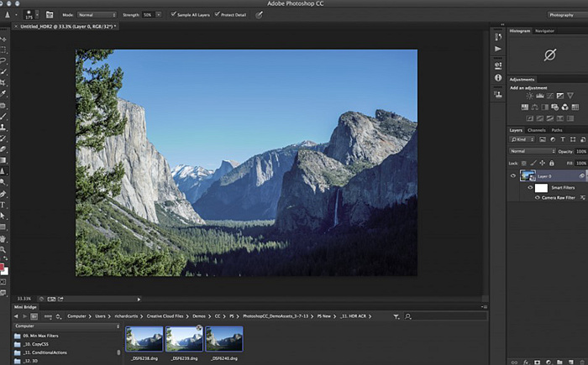Select the Move tool
This screenshot has height=365, width=588.
[4, 39]
